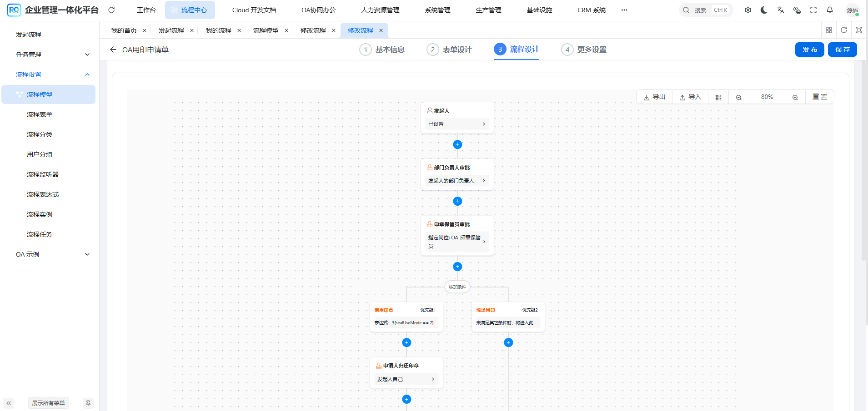The image size is (868, 411).
Task: Click the timezone clock-globe icon
Action: 797,10
